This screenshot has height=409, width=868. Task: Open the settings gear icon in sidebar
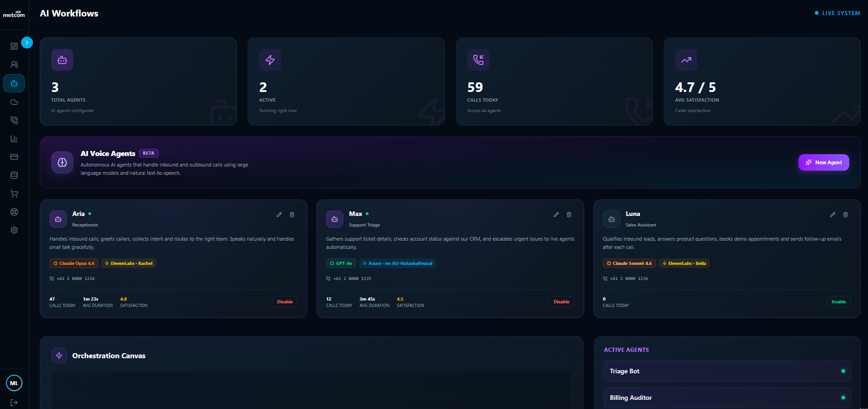pos(14,230)
